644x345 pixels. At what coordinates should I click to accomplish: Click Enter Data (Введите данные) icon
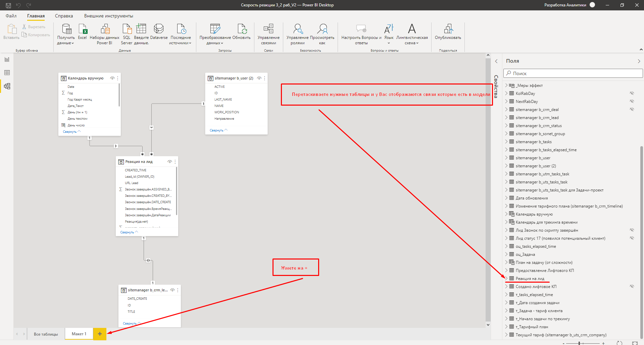(141, 34)
